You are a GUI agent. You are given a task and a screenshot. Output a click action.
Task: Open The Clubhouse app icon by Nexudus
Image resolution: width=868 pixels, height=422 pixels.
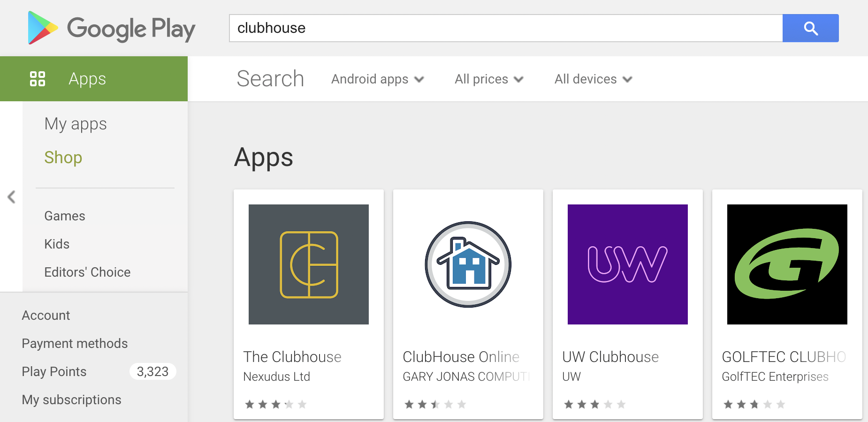click(x=309, y=264)
